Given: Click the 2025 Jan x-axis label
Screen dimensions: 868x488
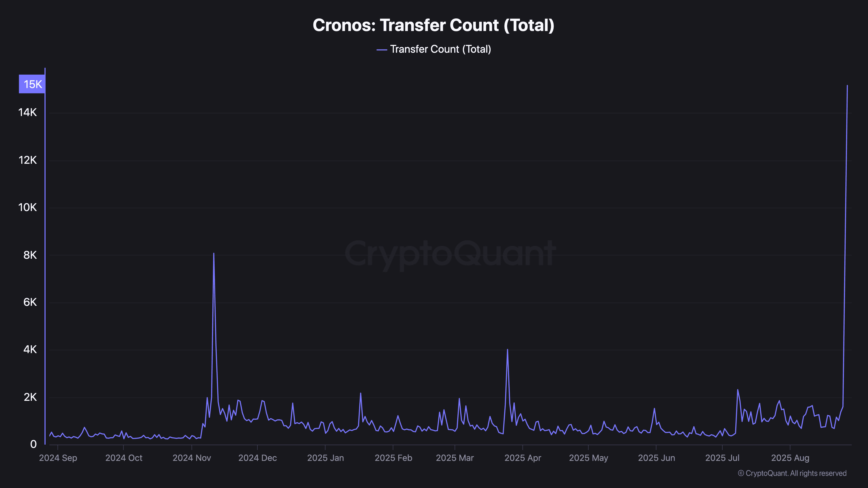Looking at the screenshot, I should pyautogui.click(x=325, y=458).
